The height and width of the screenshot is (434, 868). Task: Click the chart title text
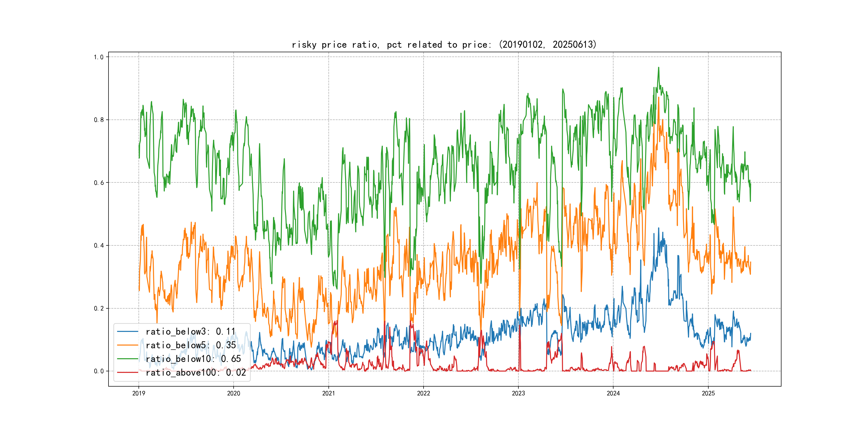point(444,44)
